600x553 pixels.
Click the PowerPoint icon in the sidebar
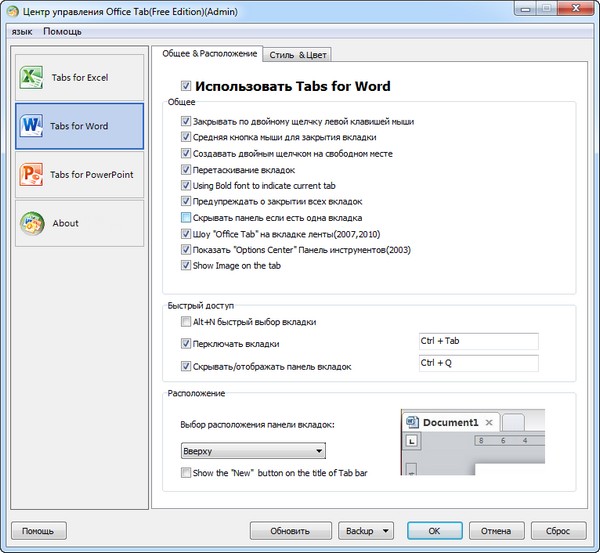click(31, 175)
